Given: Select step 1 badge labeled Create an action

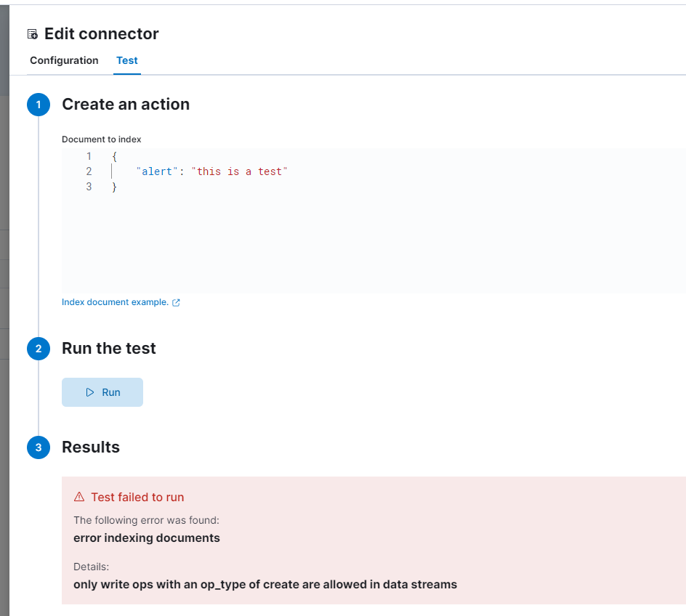Looking at the screenshot, I should (x=38, y=105).
